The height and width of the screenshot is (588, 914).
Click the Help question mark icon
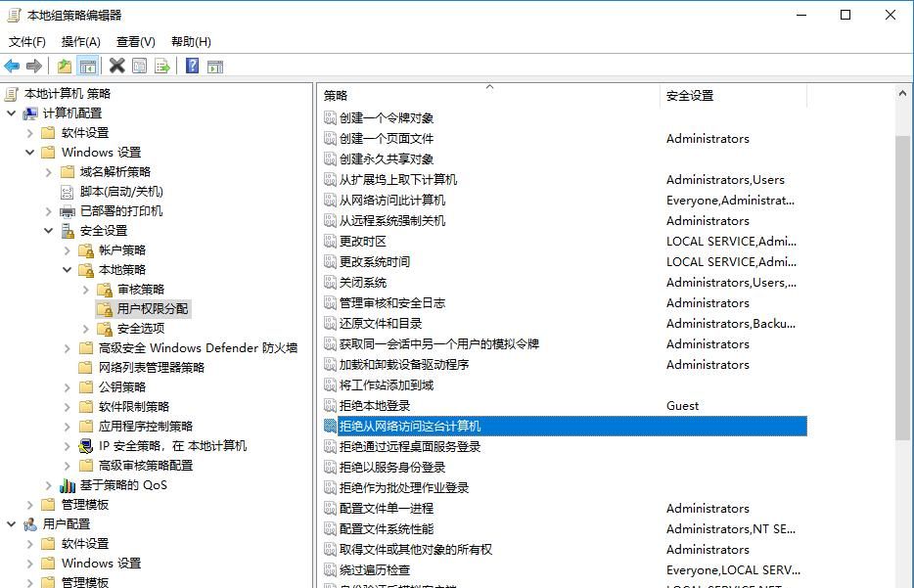click(190, 65)
